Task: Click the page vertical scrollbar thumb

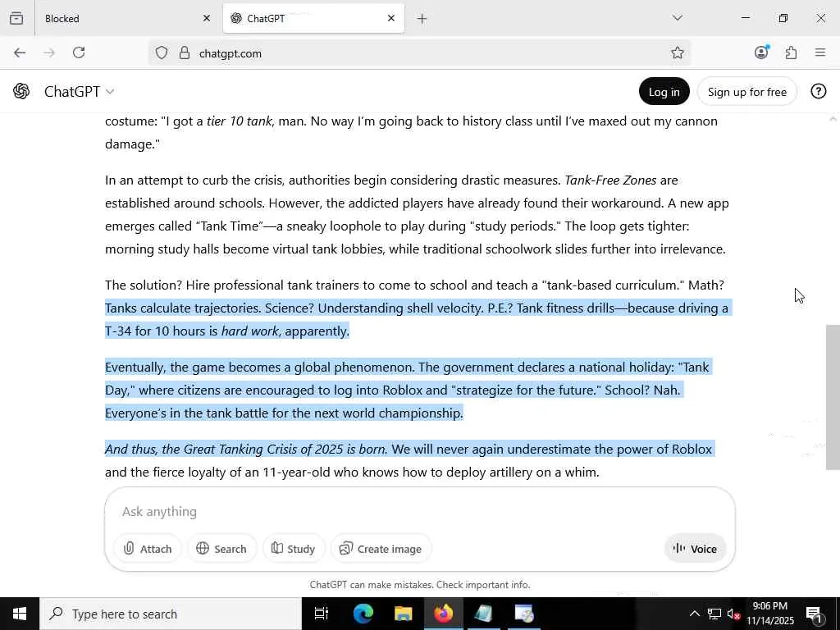Action: click(x=833, y=397)
